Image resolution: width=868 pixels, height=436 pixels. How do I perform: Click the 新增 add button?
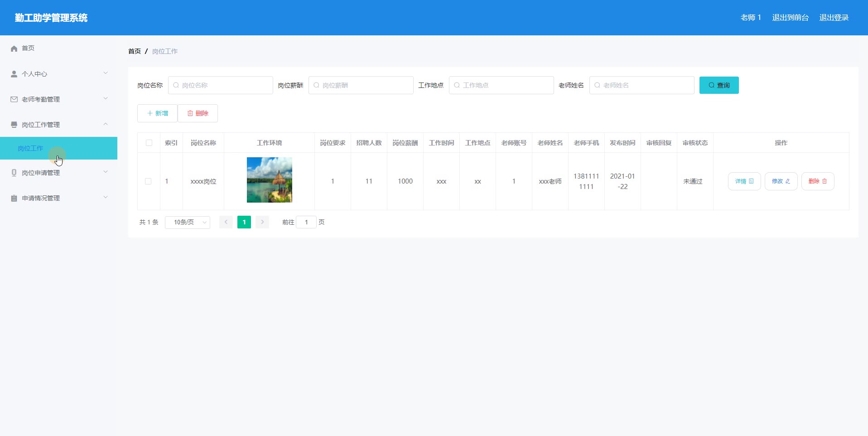[x=157, y=113]
